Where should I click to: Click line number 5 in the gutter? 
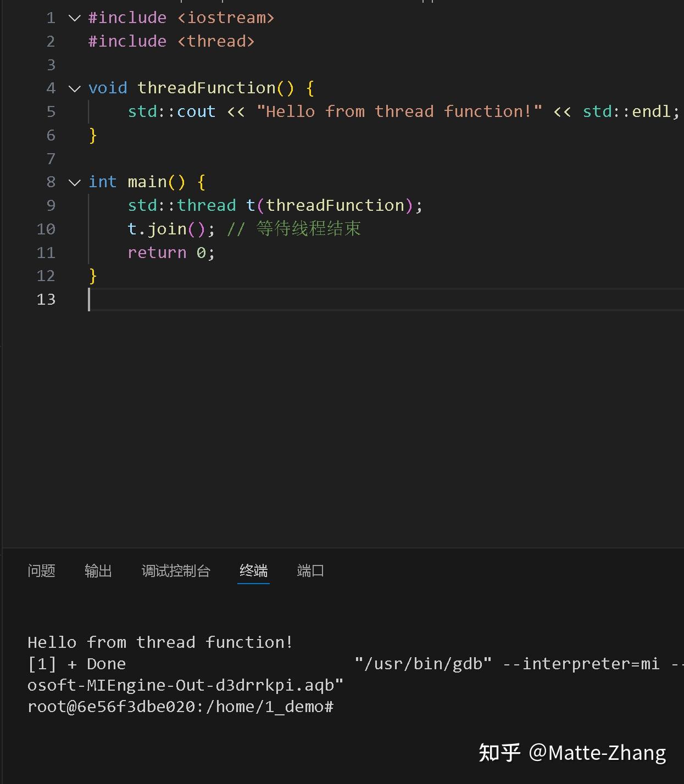(51, 111)
